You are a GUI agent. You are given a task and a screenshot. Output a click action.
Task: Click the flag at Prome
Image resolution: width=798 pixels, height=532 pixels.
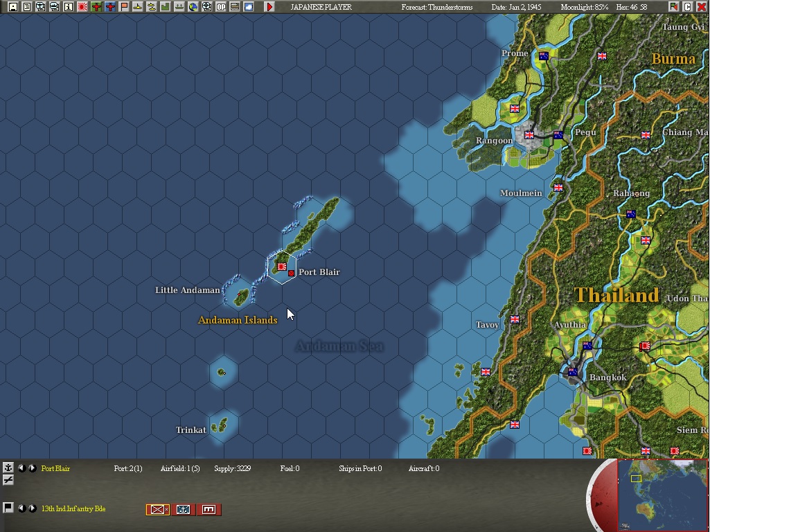coord(544,56)
